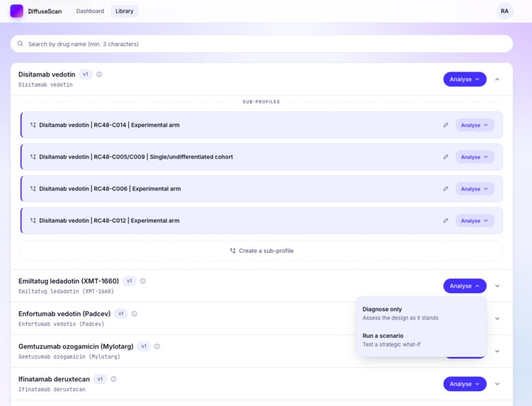532x406 pixels.
Task: Open Analyse dropdown for Disitamab vedotin
Action: coord(465,79)
